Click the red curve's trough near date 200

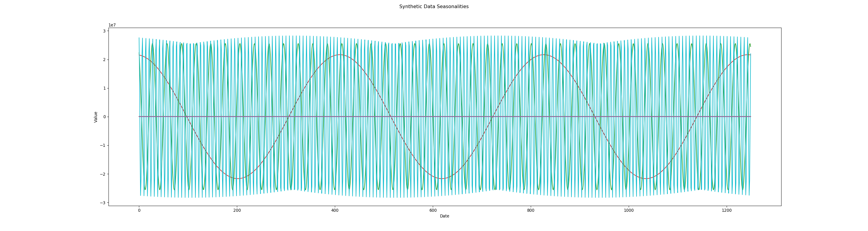(x=238, y=179)
